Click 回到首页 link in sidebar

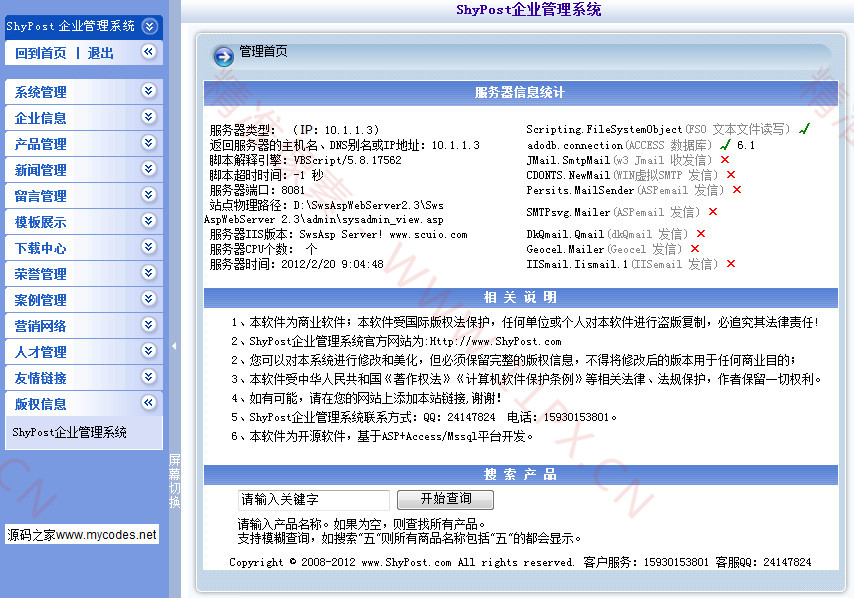tap(41, 53)
